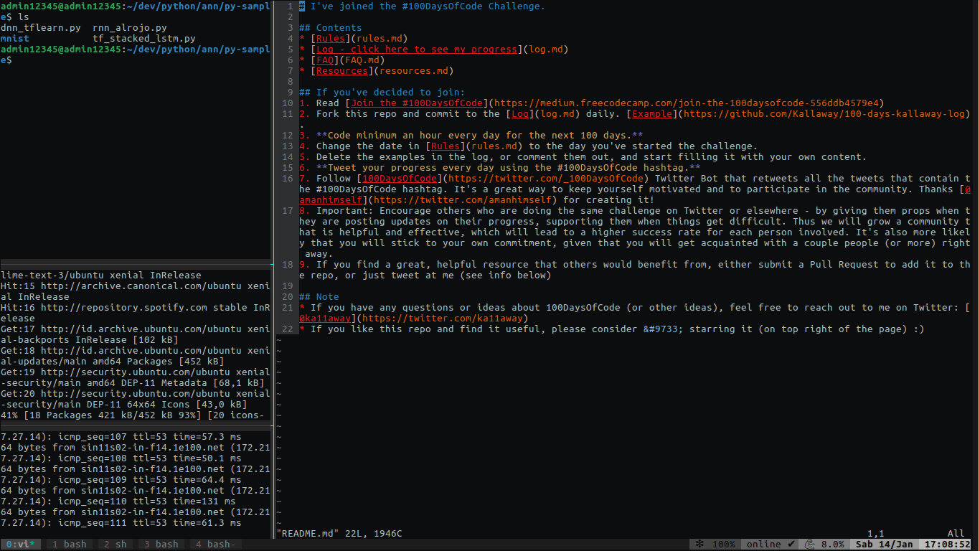This screenshot has height=551, width=980.
Task: Click the twitter.com/ka11away URL
Action: point(443,319)
